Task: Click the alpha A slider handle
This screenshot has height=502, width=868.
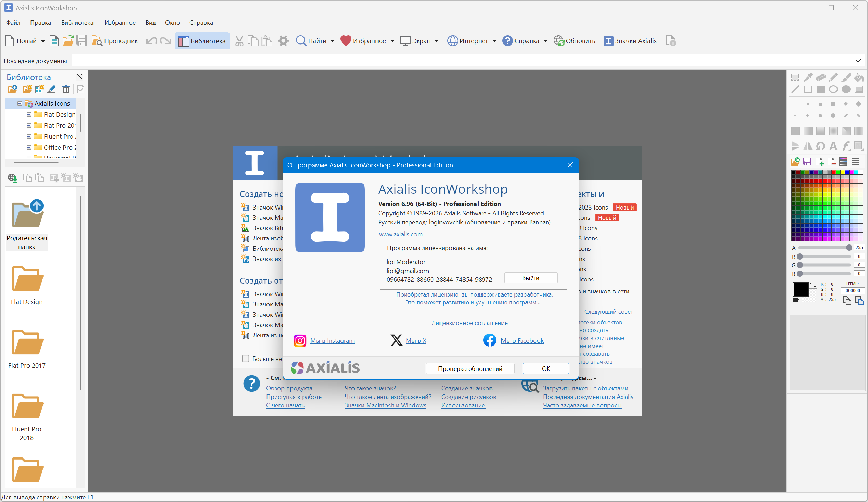Action: pos(849,248)
